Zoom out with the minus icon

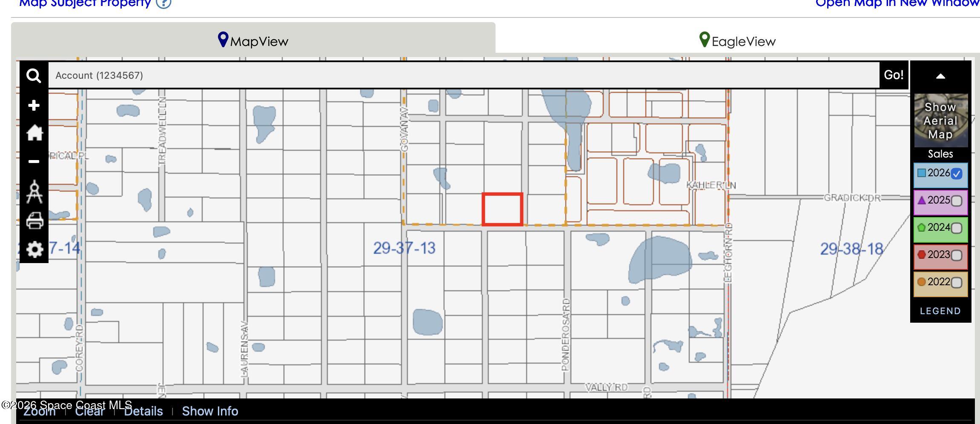click(x=34, y=161)
